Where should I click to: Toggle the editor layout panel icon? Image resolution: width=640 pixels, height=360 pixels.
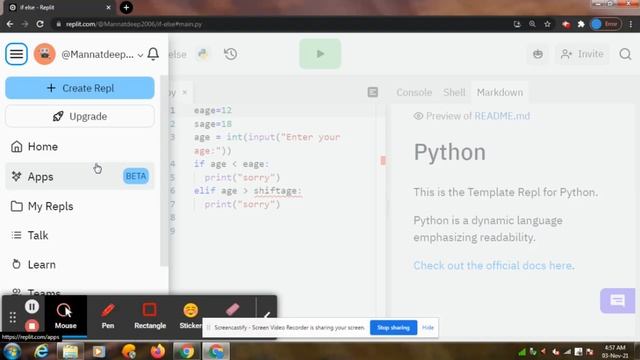coord(373,92)
